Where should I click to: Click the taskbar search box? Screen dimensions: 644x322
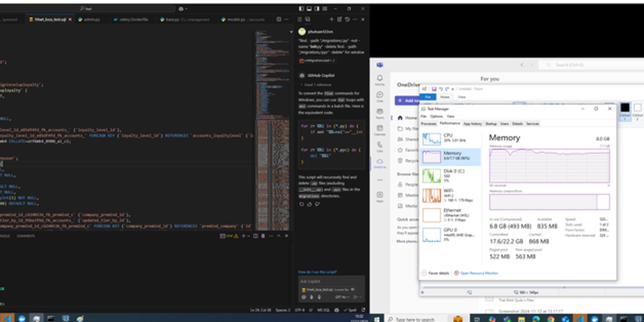(x=416, y=319)
